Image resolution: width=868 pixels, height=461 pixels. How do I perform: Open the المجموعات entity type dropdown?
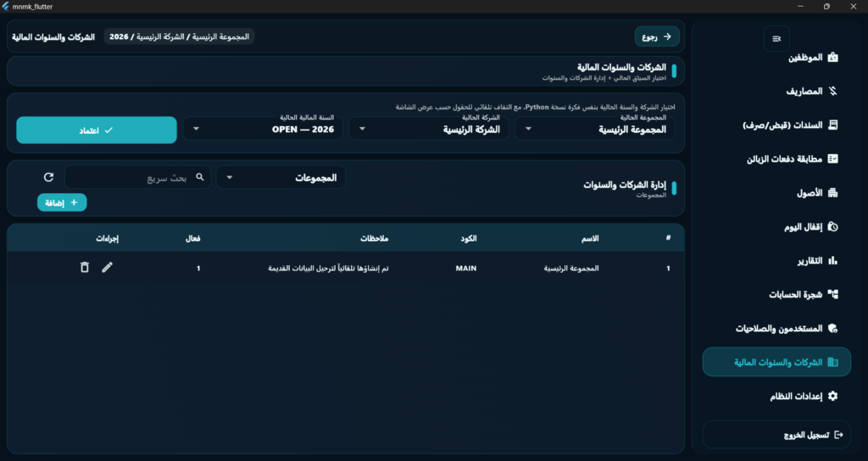coord(281,177)
